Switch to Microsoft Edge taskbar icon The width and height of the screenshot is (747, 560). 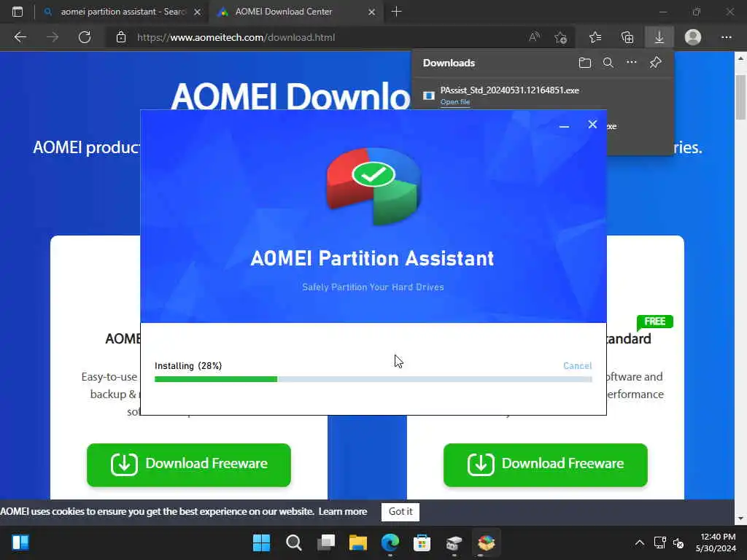(x=390, y=542)
